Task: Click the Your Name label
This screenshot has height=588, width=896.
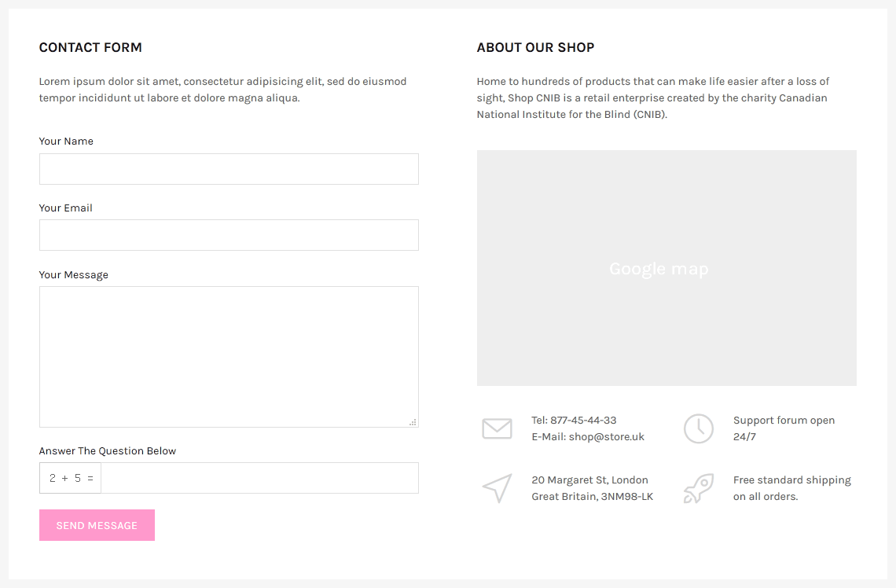Action: coord(66,141)
